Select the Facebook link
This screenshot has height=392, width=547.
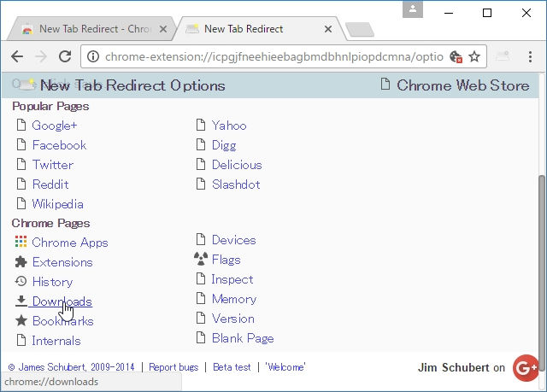(x=59, y=145)
